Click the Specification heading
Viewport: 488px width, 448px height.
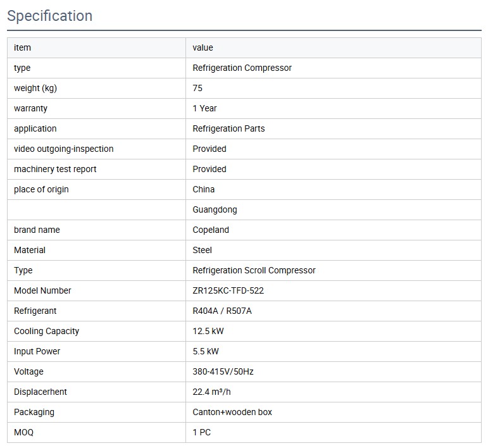click(50, 16)
